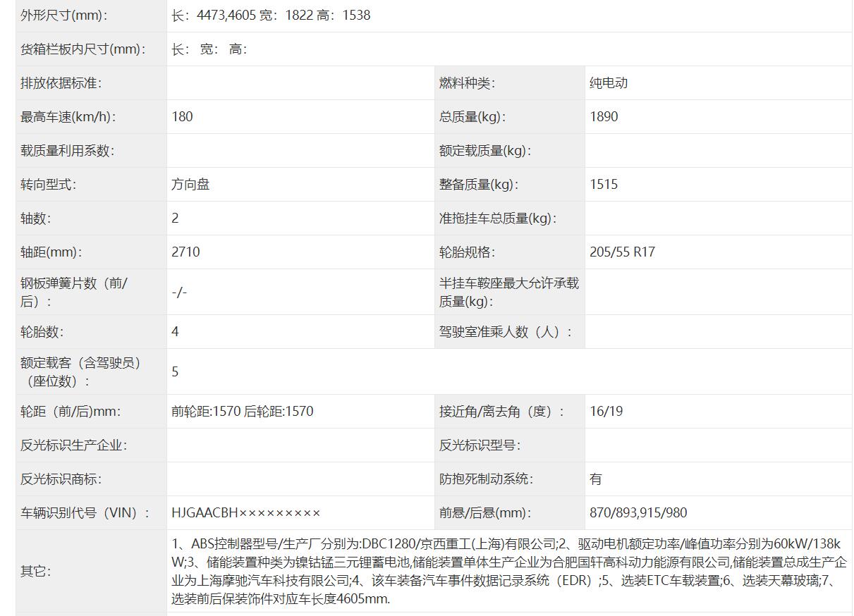
Task: Click the 轮胎数 label
Action: tap(42, 332)
